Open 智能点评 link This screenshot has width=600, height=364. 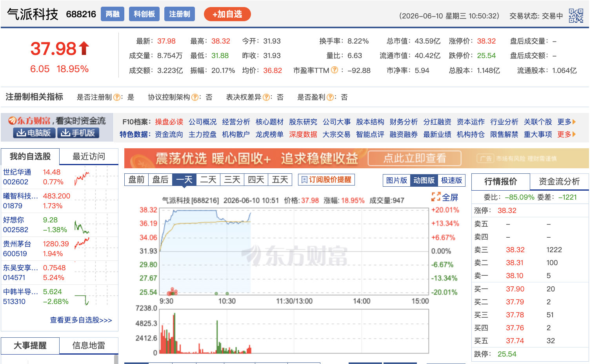pyautogui.click(x=370, y=135)
